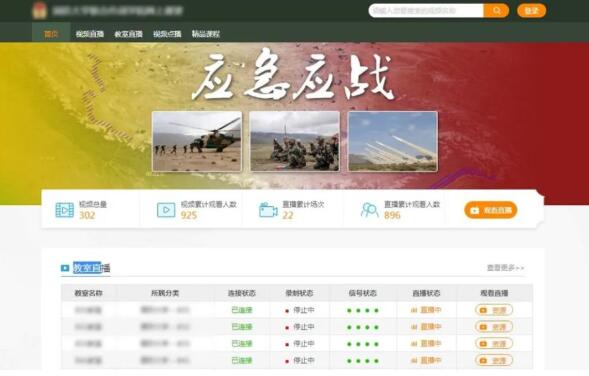Click the 登录 login button
This screenshot has width=589, height=376.
pos(532,11)
